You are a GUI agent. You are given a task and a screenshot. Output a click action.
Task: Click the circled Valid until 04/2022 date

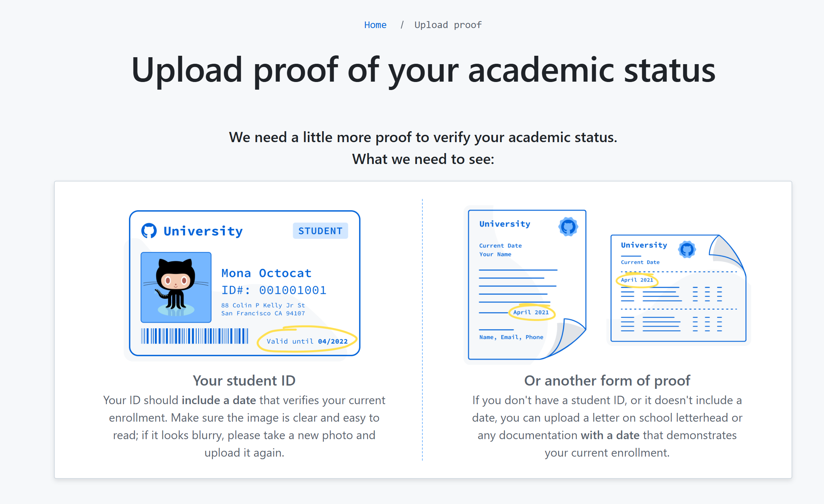click(307, 341)
